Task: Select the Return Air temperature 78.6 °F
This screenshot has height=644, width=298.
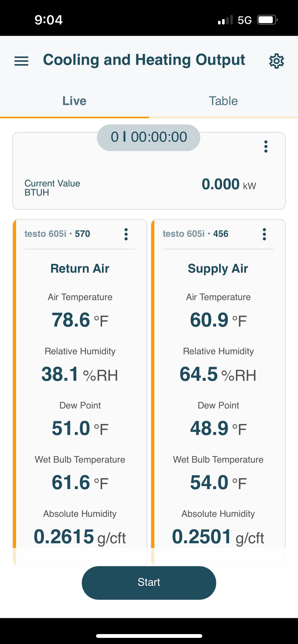Action: [80, 320]
